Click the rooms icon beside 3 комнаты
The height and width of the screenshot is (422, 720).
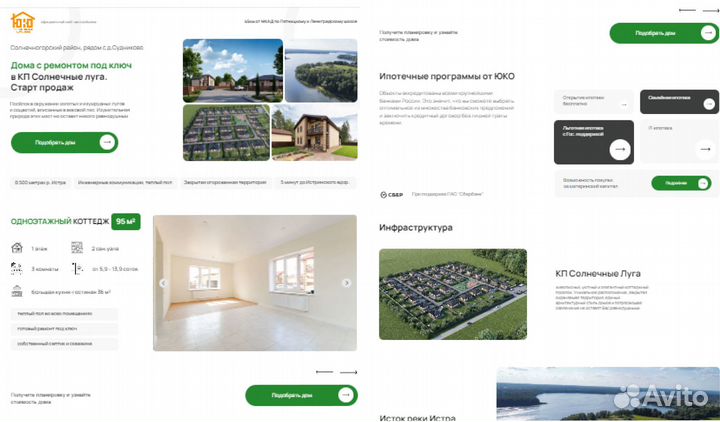click(x=17, y=268)
